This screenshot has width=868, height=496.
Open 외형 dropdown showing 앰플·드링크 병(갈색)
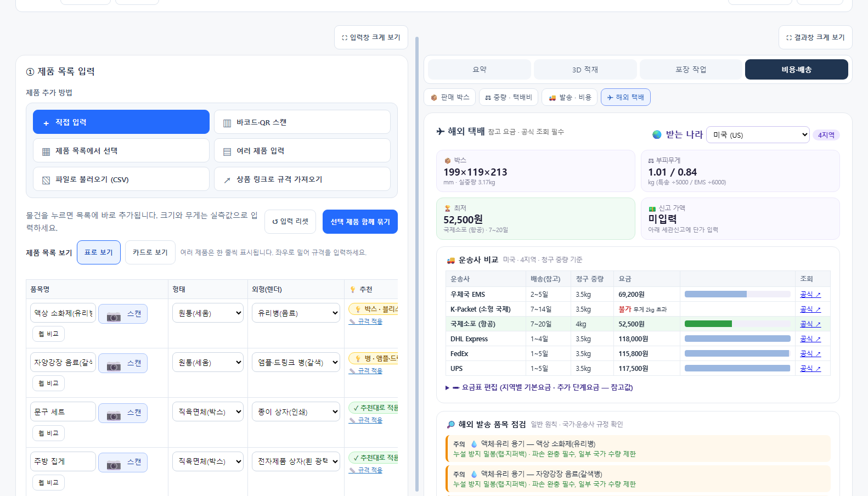pyautogui.click(x=296, y=363)
